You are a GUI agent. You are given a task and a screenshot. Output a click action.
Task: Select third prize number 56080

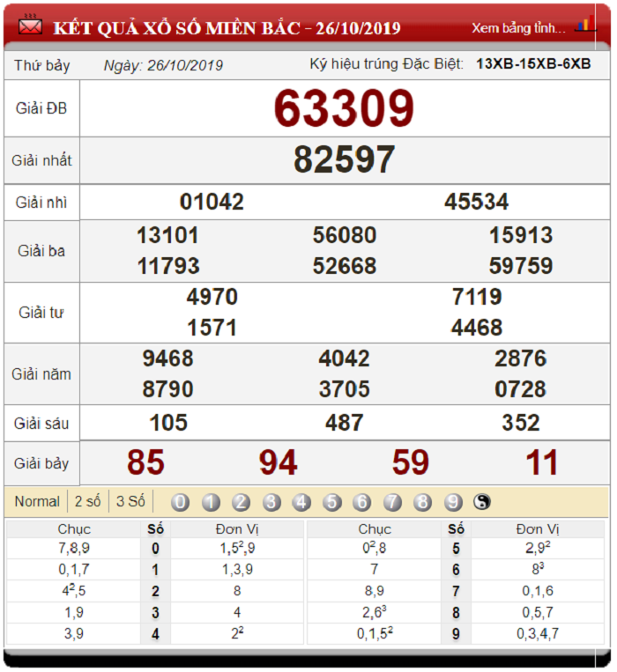pyautogui.click(x=345, y=235)
